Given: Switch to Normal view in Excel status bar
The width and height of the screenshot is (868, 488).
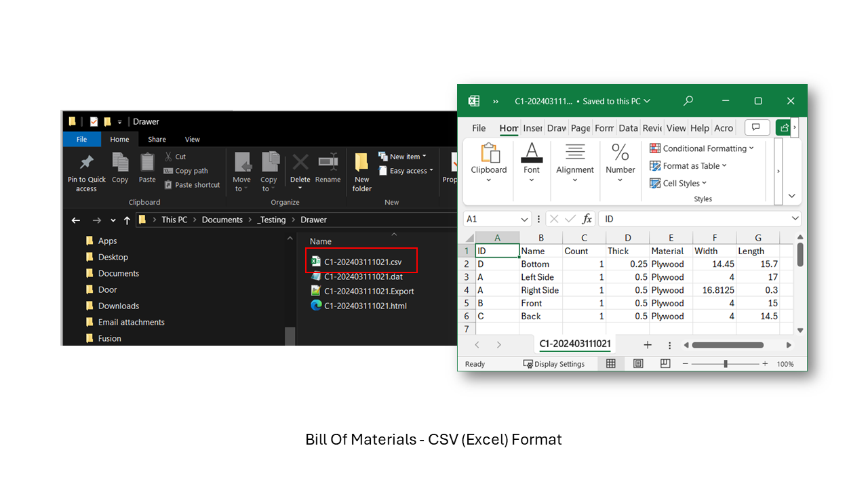Looking at the screenshot, I should 611,364.
